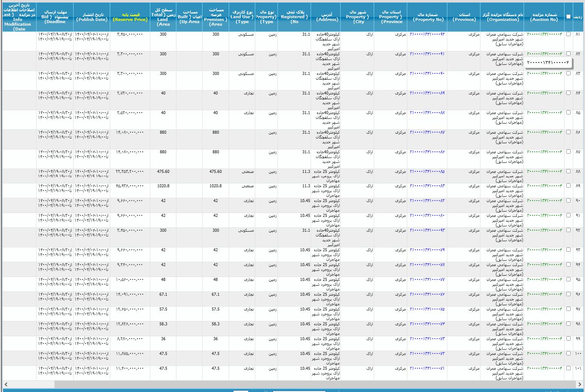
Task: Click the Organization column header
Action: pos(503,17)
